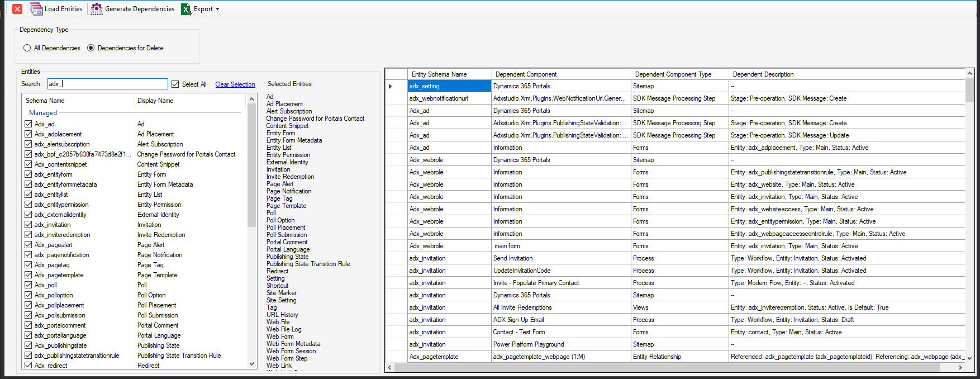Click 'Publishing State Transition Rule' in Selected Entities
This screenshot has width=980, height=379.
coord(308,264)
